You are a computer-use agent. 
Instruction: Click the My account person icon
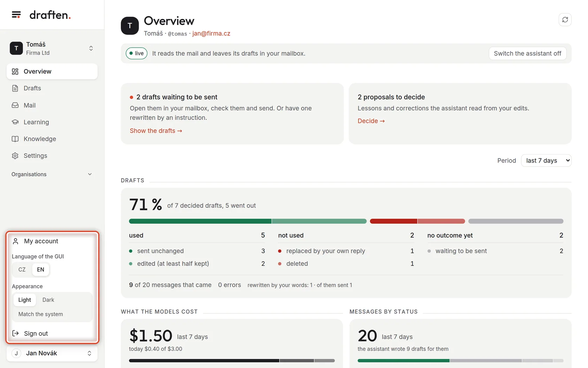pyautogui.click(x=15, y=241)
